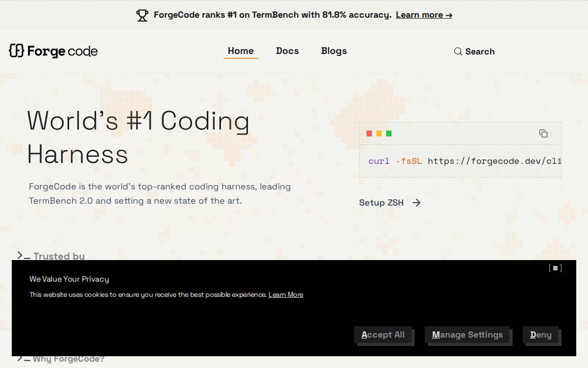Open the Setup ZSH link
This screenshot has height=368, width=588.
390,203
